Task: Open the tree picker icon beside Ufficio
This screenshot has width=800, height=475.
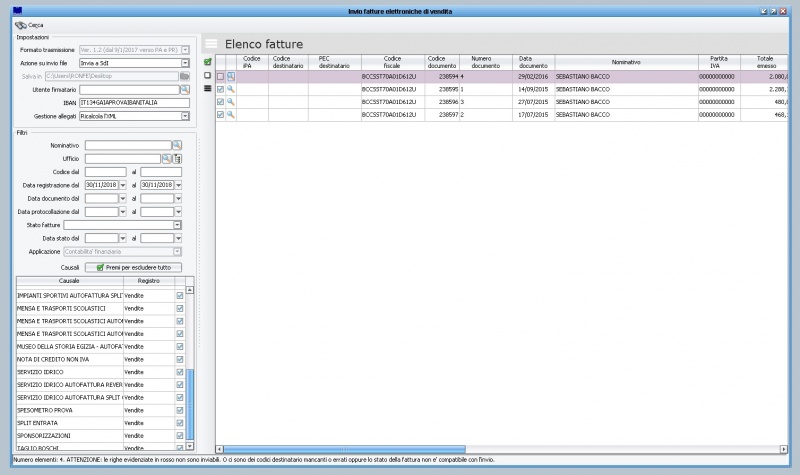Action: [177, 158]
